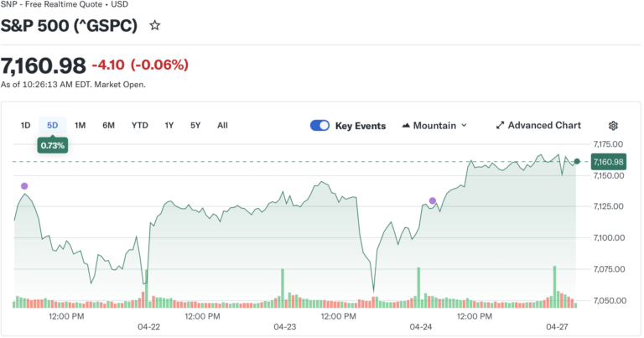This screenshot has width=644, height=338.
Task: Click the tall green volume bar near 04-27
Action: tap(554, 285)
